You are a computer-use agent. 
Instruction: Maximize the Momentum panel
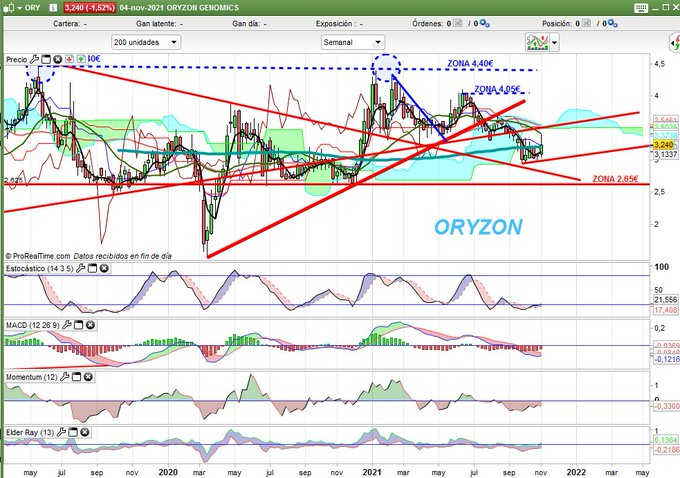point(76,377)
